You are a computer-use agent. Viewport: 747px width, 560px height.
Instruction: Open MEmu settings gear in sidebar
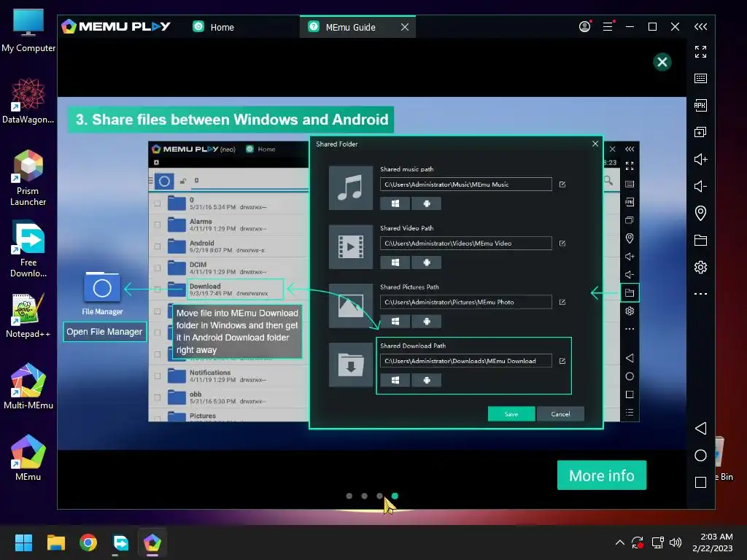point(700,267)
